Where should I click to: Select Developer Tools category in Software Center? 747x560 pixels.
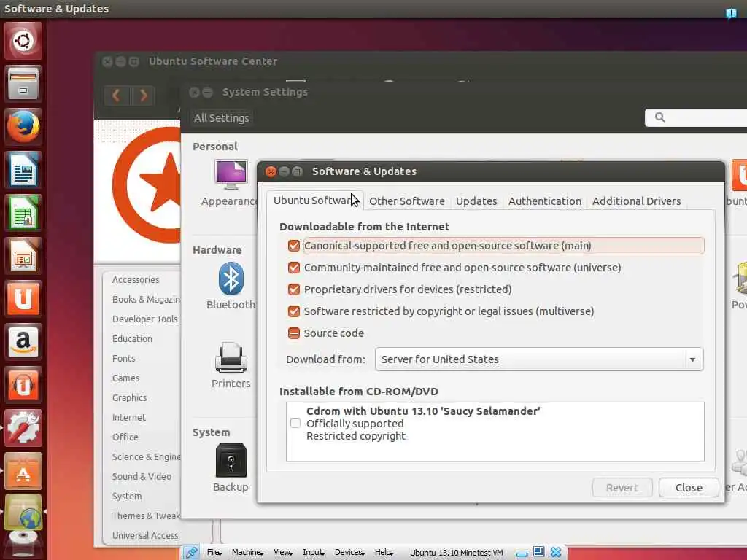tap(145, 319)
